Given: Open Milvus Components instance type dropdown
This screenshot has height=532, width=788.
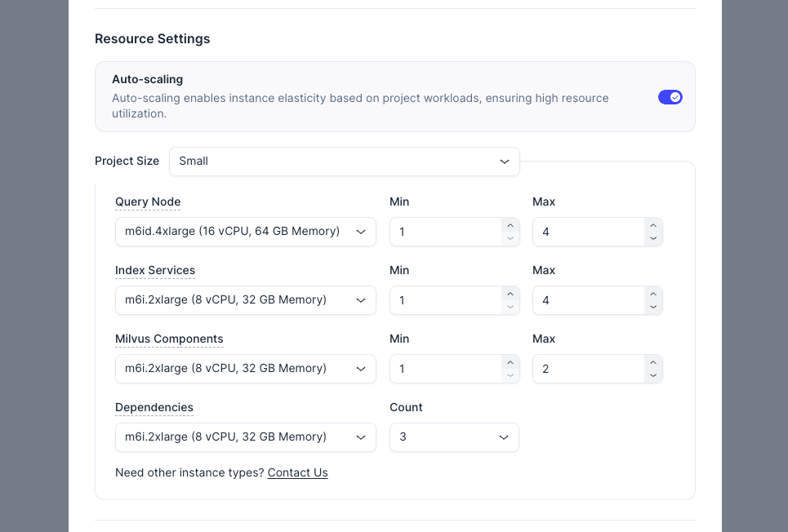Looking at the screenshot, I should (x=245, y=369).
